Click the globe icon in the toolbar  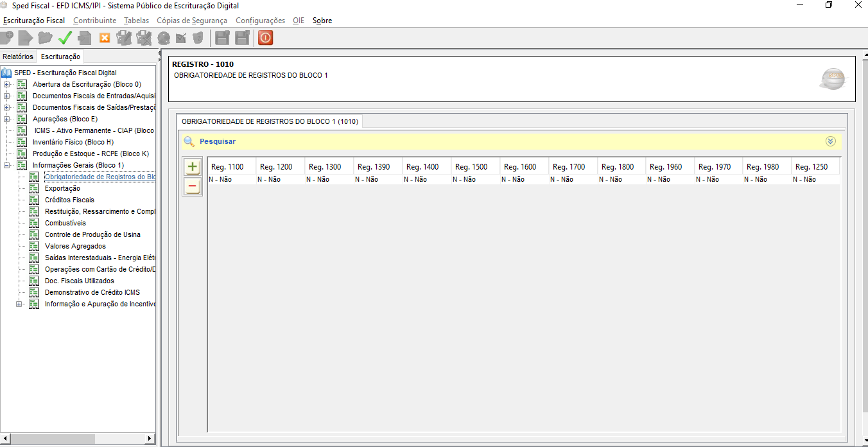point(164,38)
